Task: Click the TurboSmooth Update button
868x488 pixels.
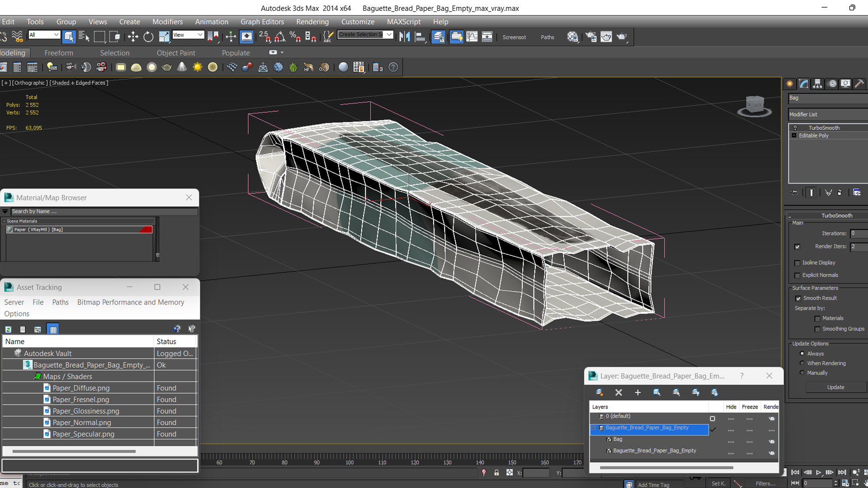Action: pyautogui.click(x=835, y=387)
